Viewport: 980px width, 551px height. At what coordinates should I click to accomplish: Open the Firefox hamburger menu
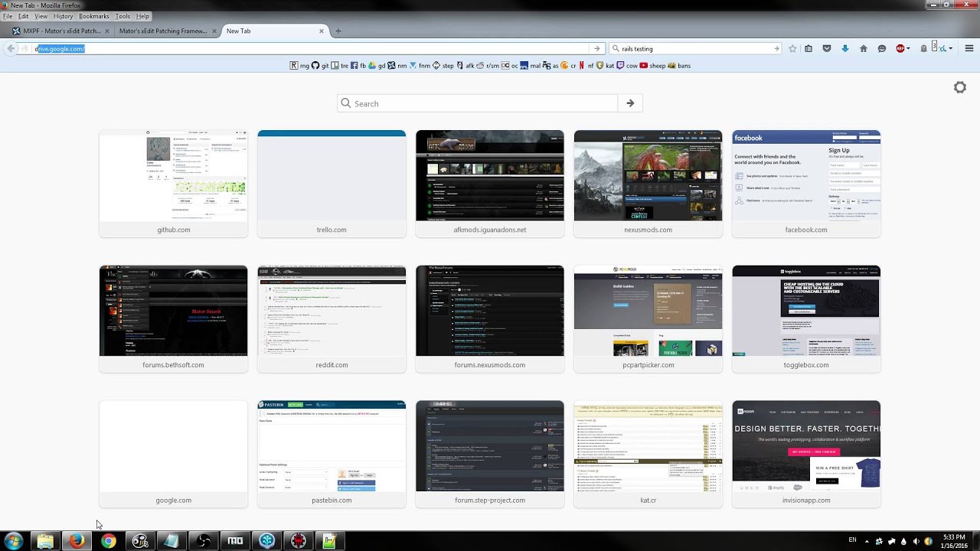pyautogui.click(x=969, y=48)
